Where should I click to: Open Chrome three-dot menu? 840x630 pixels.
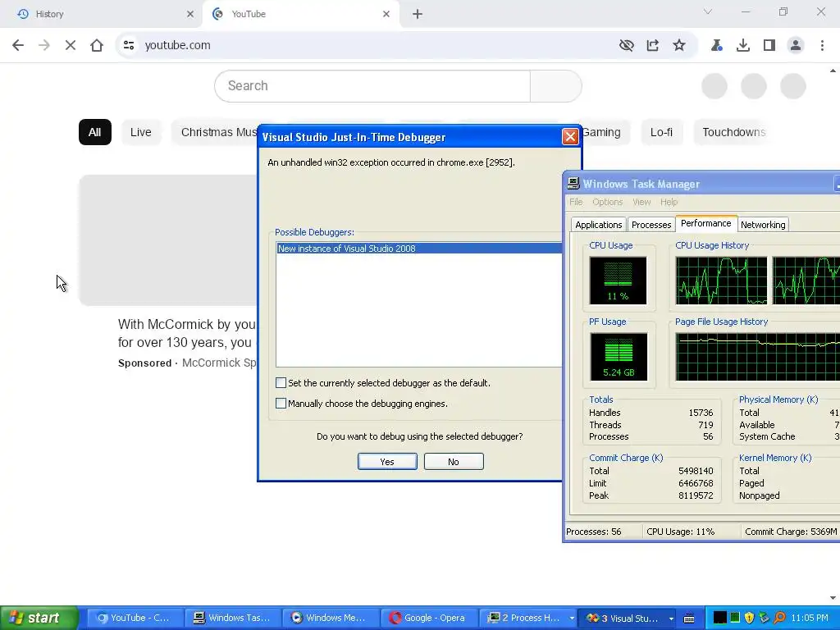[822, 46]
